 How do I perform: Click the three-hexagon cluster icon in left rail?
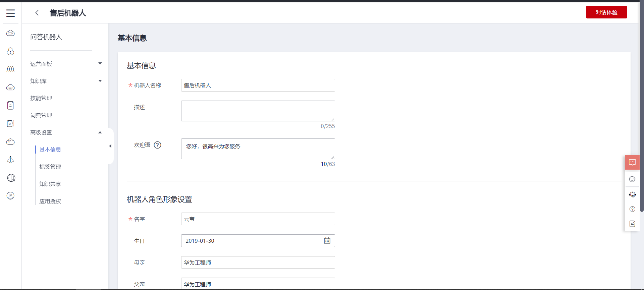(10, 51)
